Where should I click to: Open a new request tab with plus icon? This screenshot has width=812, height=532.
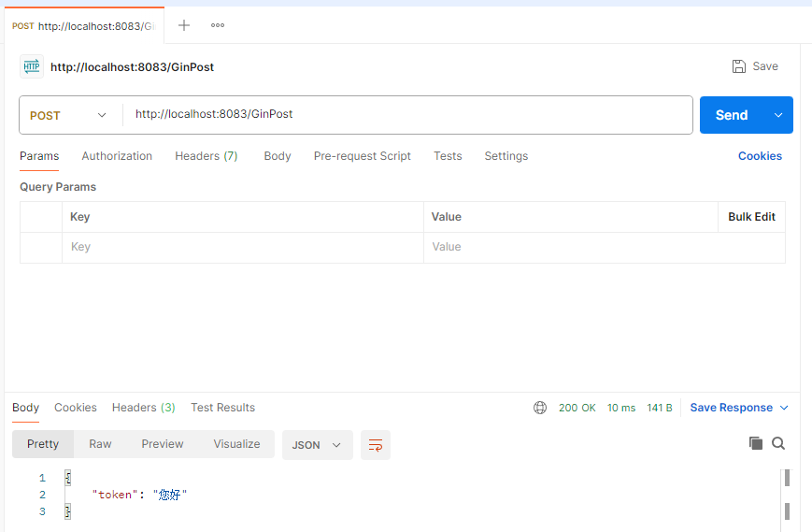184,25
